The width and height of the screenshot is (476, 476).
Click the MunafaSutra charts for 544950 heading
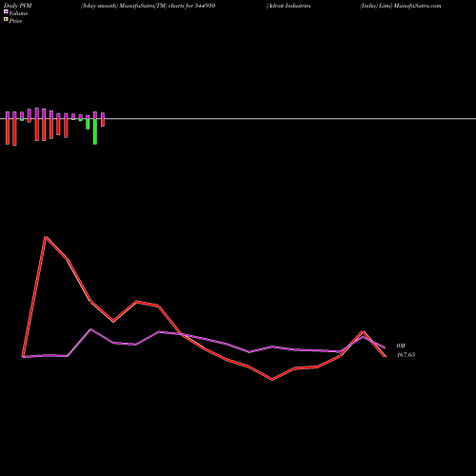point(148,6)
